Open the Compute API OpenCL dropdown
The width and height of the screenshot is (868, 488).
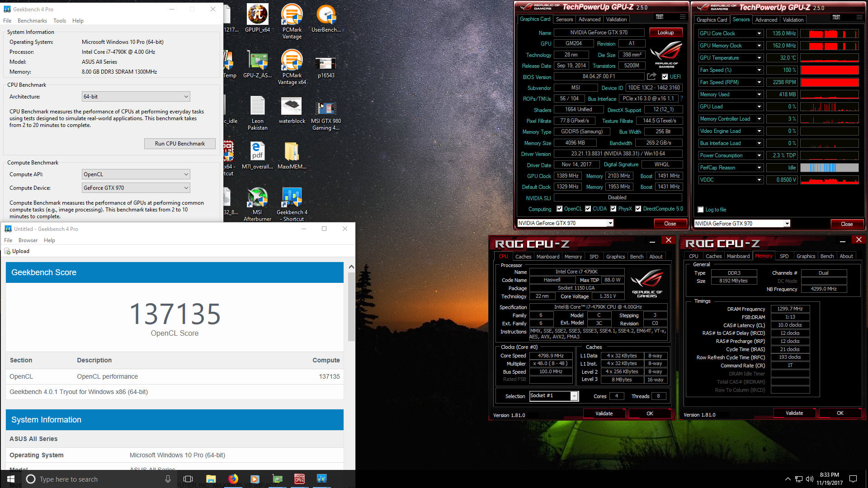point(136,174)
